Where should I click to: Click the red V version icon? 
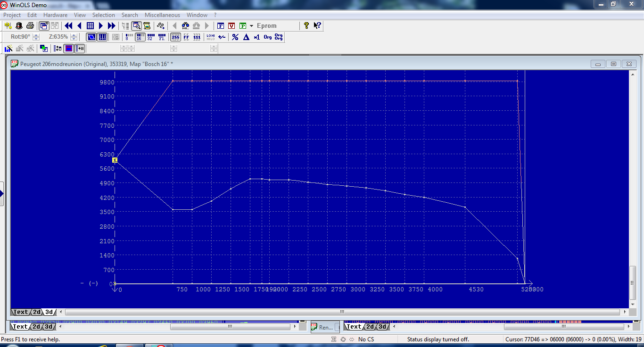coord(231,26)
